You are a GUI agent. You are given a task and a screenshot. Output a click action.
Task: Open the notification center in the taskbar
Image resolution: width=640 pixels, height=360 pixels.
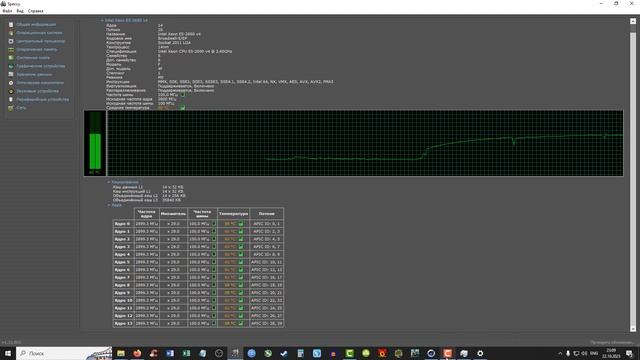coord(629,353)
